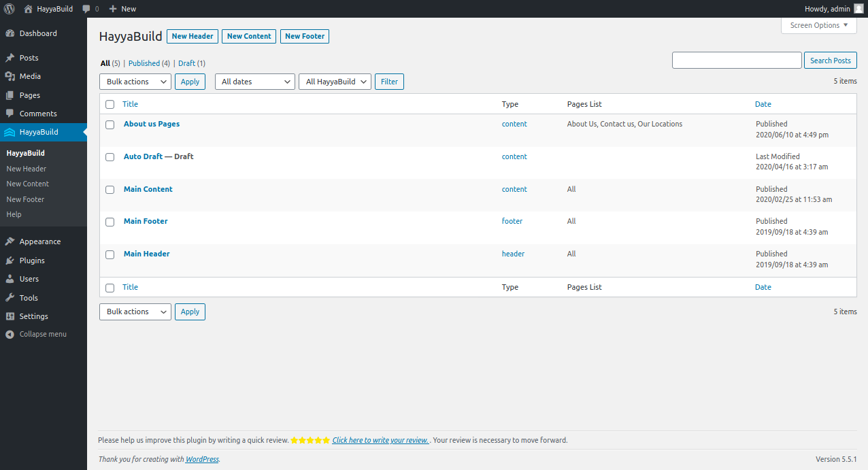Image resolution: width=868 pixels, height=470 pixels.
Task: Open the Main Header entry
Action: point(147,254)
